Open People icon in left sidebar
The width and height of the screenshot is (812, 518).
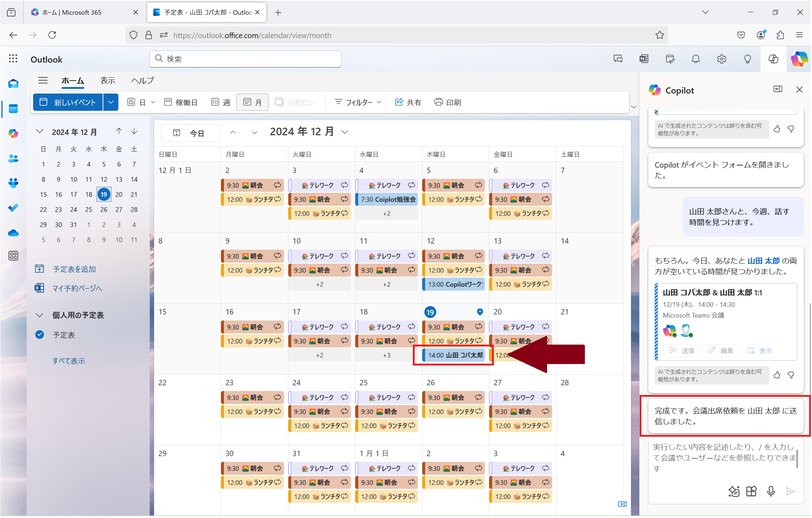tap(13, 158)
